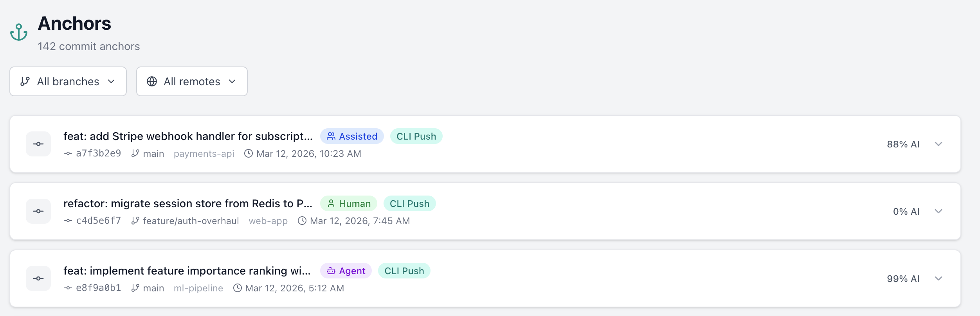Click commit hash a7f3b2e9
This screenshot has height=316, width=980.
click(98, 154)
